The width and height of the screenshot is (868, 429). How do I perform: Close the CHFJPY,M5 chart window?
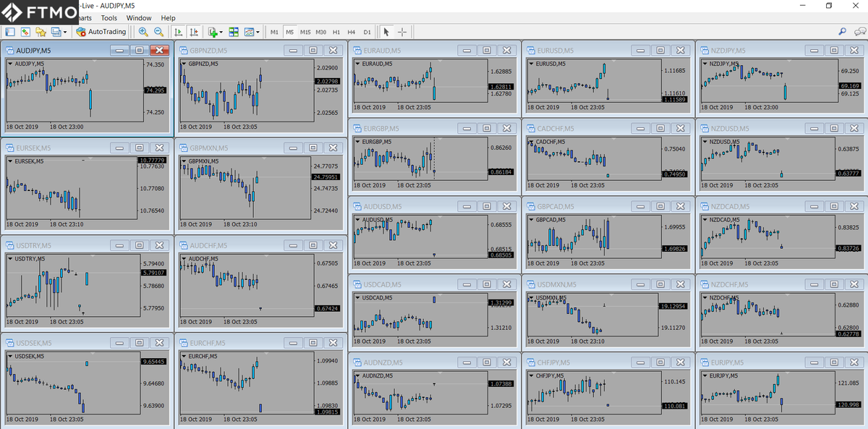[x=680, y=362]
